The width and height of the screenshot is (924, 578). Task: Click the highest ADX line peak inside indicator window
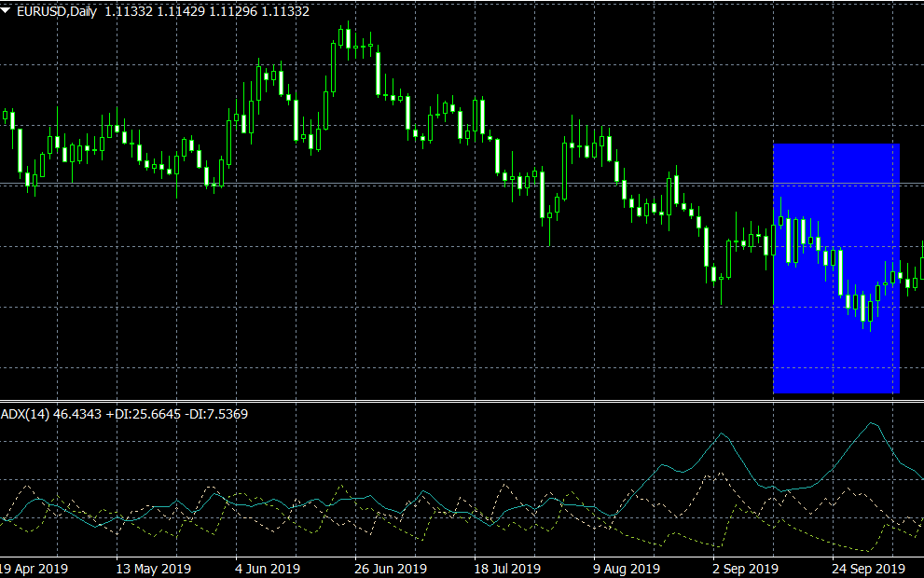click(x=874, y=423)
